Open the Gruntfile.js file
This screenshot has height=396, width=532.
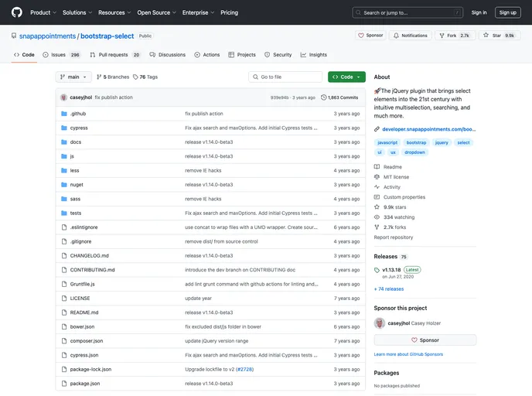pyautogui.click(x=83, y=285)
